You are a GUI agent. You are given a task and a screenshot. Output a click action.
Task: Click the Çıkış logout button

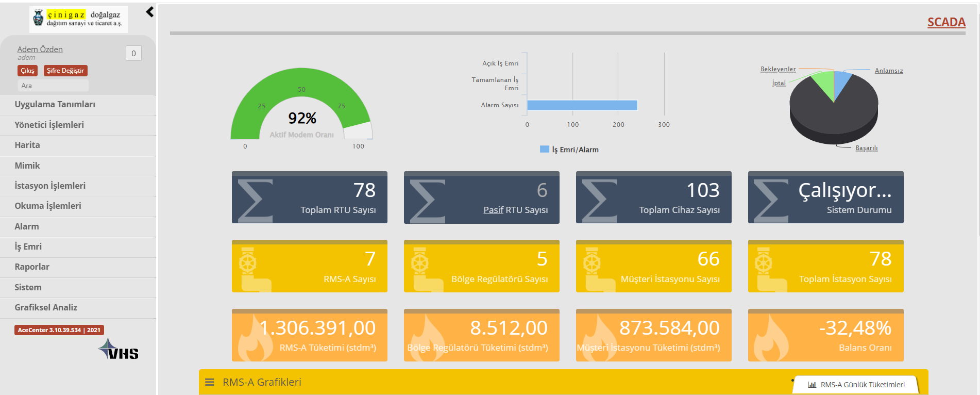click(x=27, y=71)
